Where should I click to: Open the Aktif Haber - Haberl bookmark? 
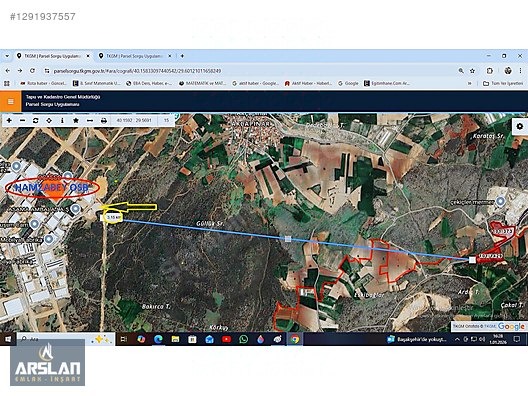pos(308,83)
